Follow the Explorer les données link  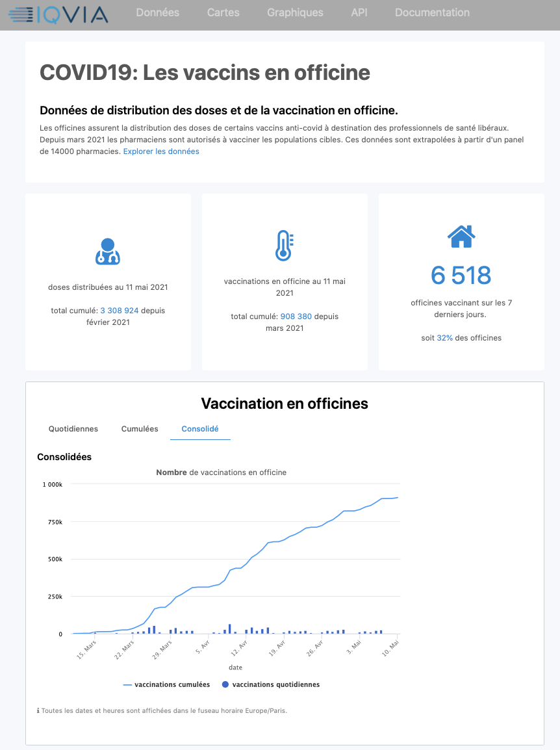[x=161, y=151]
